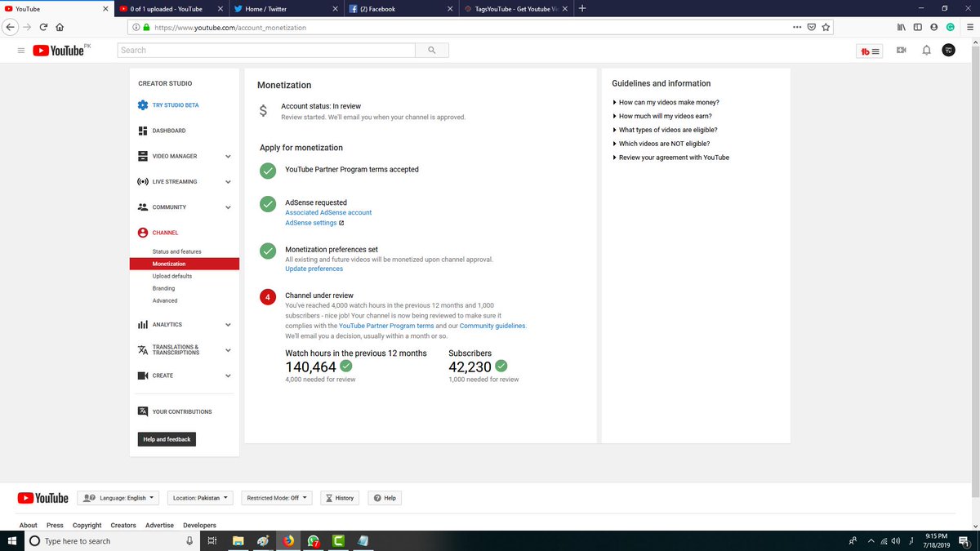
Task: Expand Community section chevron
Action: pyautogui.click(x=228, y=207)
